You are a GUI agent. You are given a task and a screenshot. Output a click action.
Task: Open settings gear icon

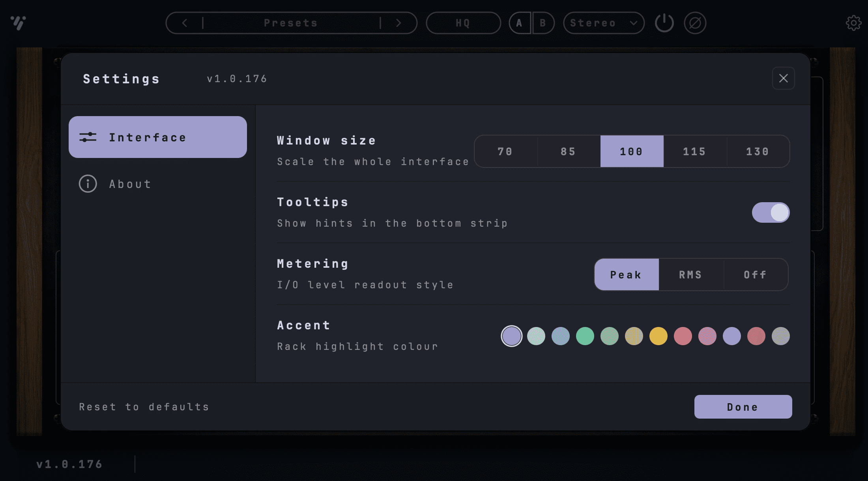[854, 23]
